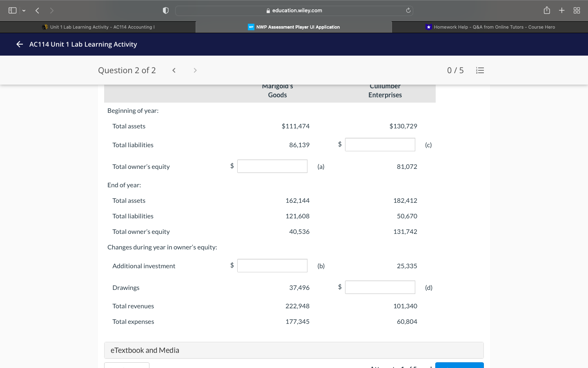The height and width of the screenshot is (368, 588).
Task: Click the Total liabilities answer box (c)
Action: coord(380,144)
